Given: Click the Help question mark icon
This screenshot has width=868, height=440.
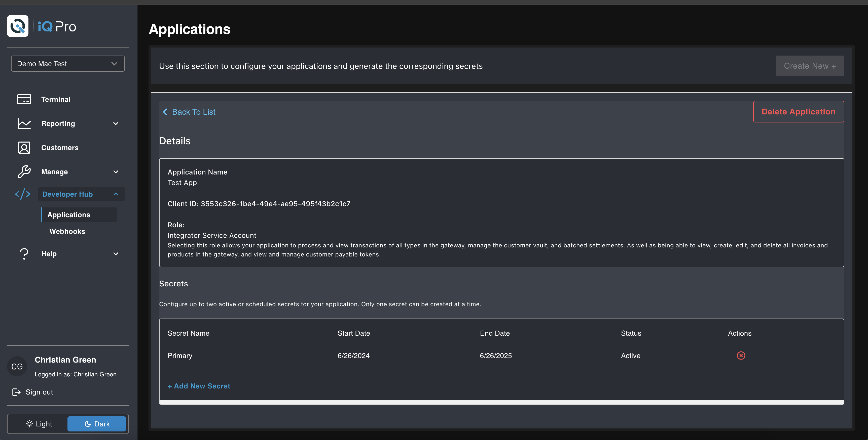Looking at the screenshot, I should (x=24, y=254).
